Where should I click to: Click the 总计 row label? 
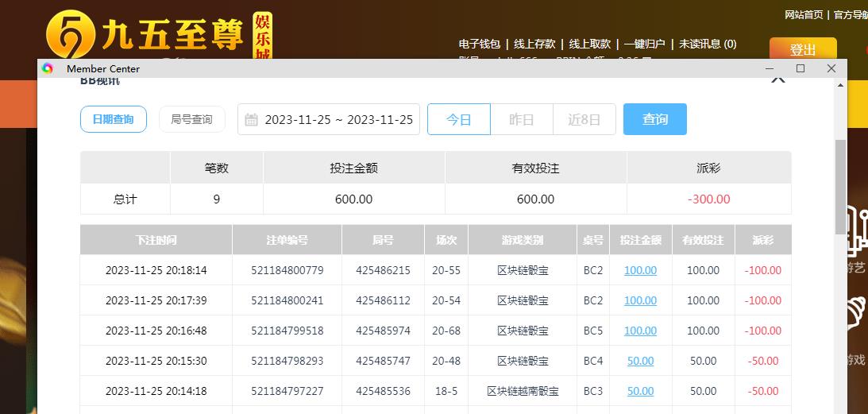pos(125,199)
